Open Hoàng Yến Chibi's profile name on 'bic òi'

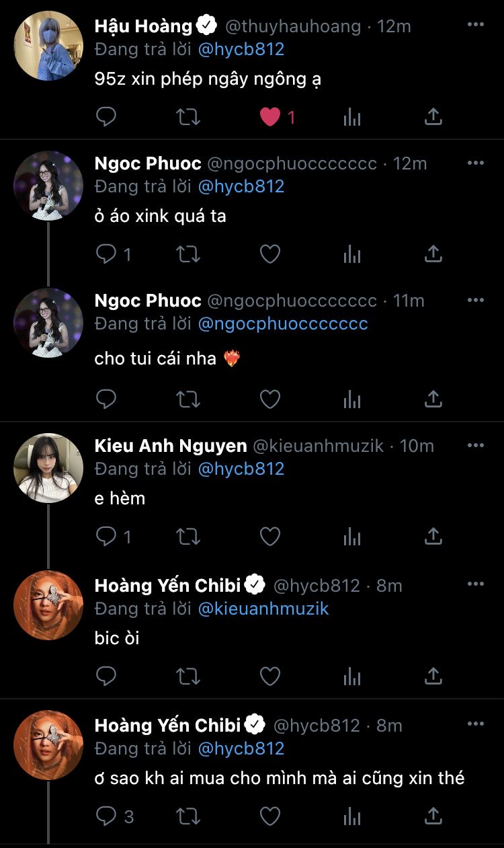(168, 585)
